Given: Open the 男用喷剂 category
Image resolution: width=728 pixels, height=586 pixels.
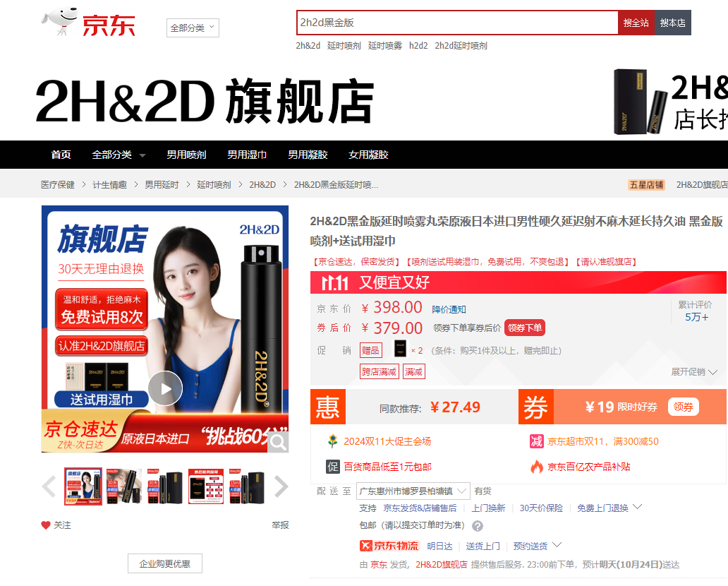Looking at the screenshot, I should [187, 155].
